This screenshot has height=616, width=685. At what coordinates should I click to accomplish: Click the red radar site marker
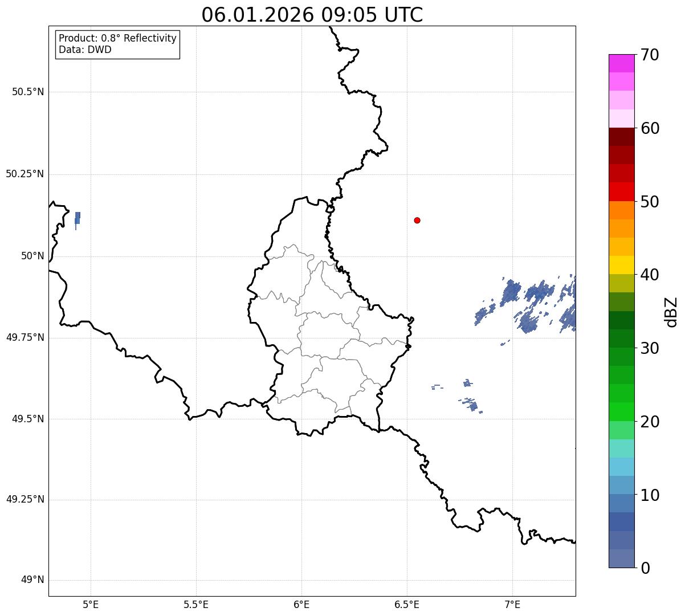click(417, 220)
